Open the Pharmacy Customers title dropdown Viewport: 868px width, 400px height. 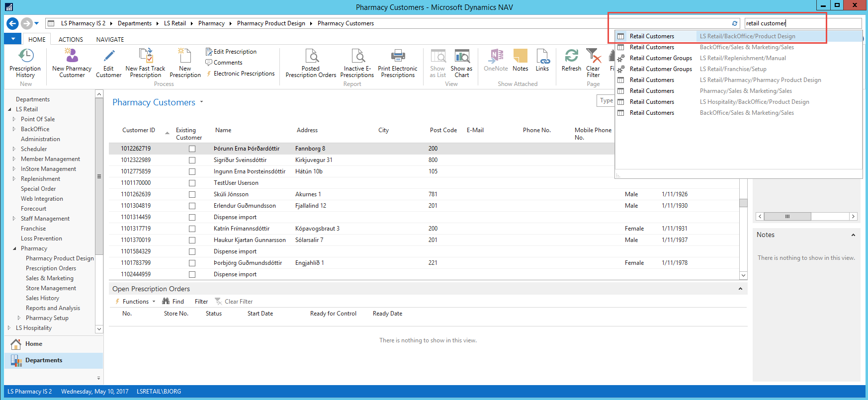[201, 102]
